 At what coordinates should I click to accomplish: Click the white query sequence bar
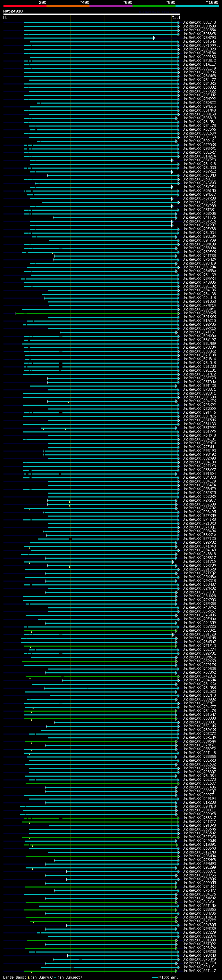92,14
